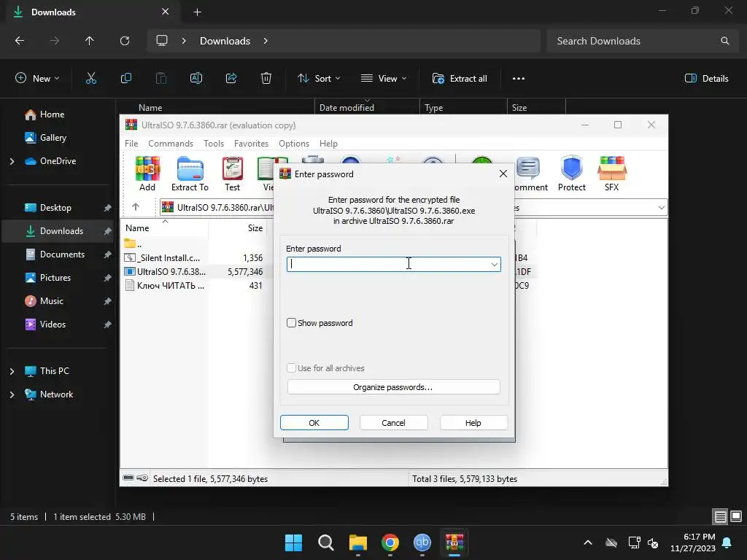Expand This PC in the navigation pane
This screenshot has height=560, width=747.
[12, 371]
